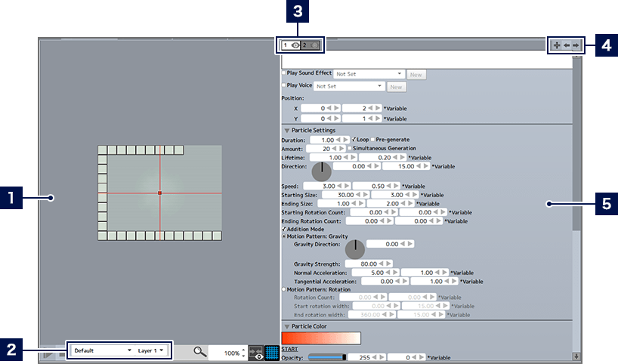Uncheck the Loop checkbox
The image size is (618, 364).
point(354,140)
